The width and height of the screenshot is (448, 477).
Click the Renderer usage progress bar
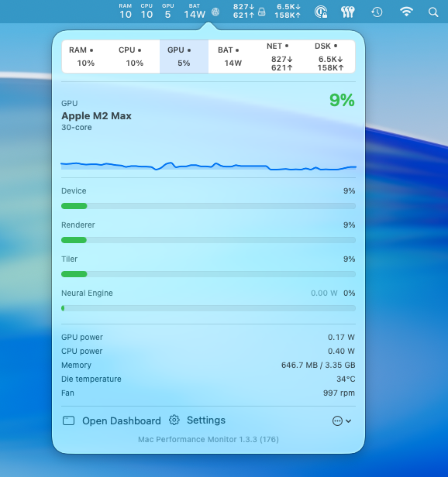coord(208,240)
